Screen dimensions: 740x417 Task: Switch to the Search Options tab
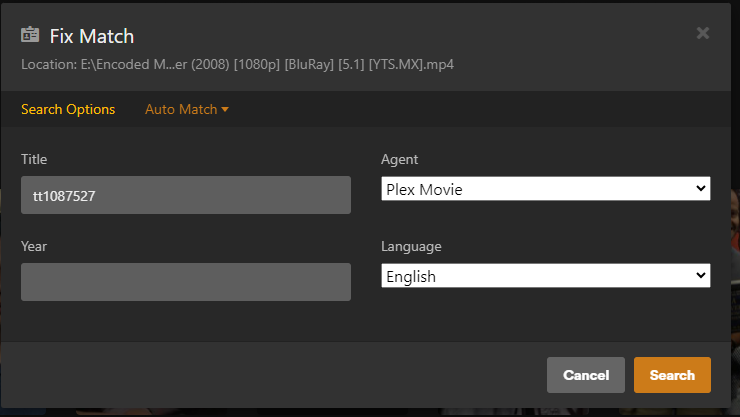point(68,109)
